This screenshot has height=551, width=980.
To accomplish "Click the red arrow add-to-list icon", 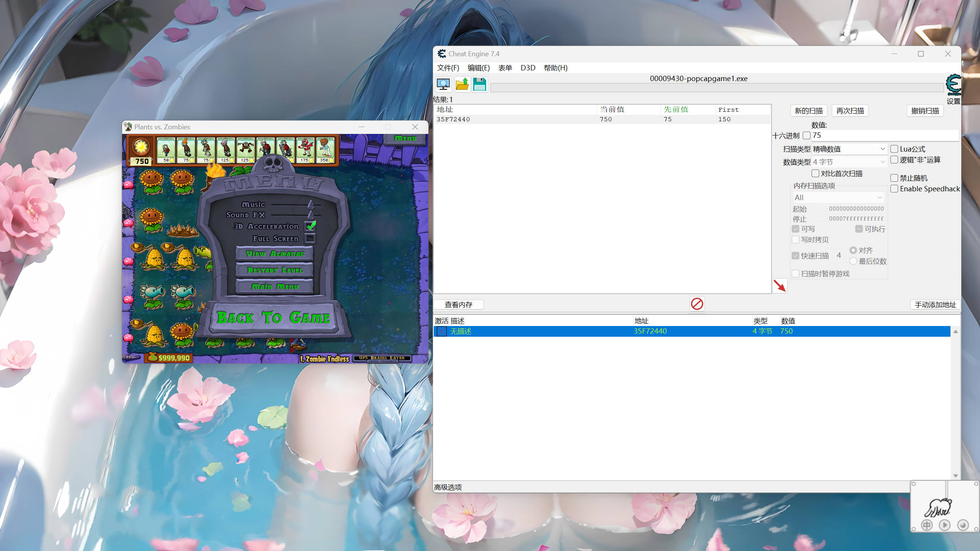I will coord(779,286).
